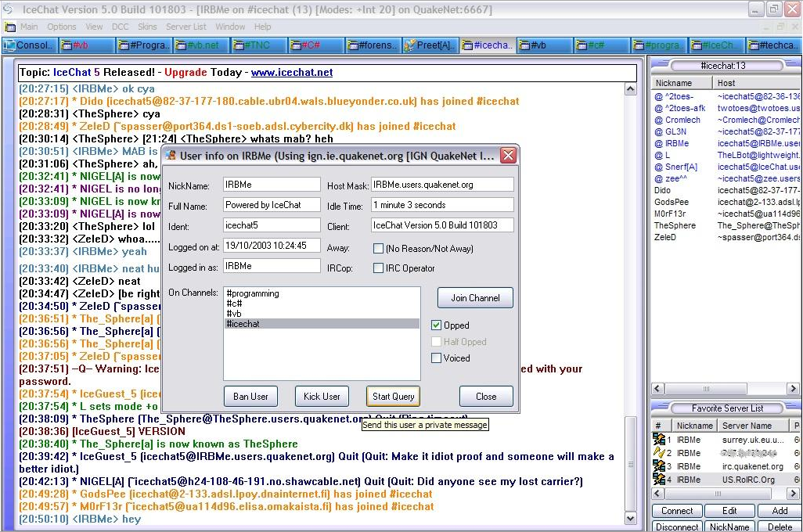
Task: Click the Full Name field
Action: tap(272, 205)
